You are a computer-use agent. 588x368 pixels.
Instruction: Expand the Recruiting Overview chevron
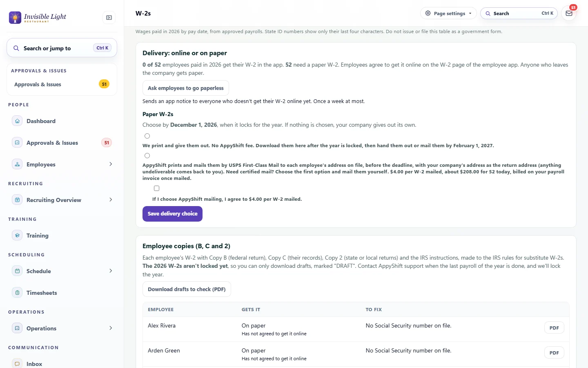pyautogui.click(x=111, y=200)
